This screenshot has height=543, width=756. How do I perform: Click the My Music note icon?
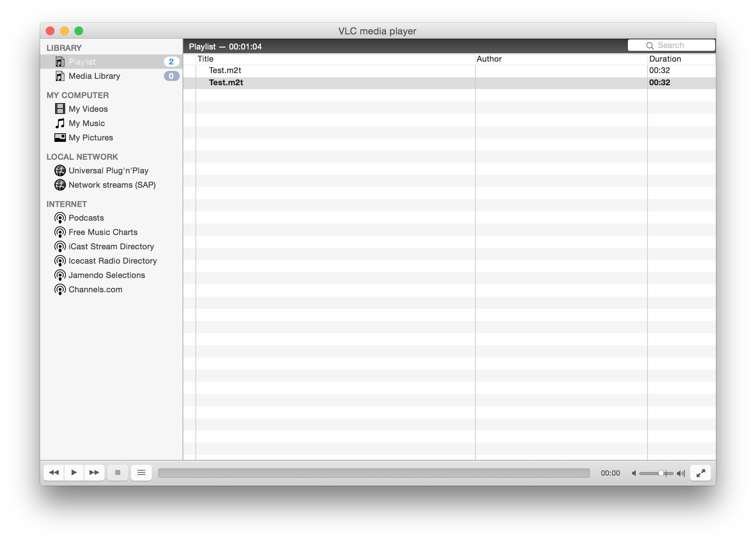[x=60, y=123]
